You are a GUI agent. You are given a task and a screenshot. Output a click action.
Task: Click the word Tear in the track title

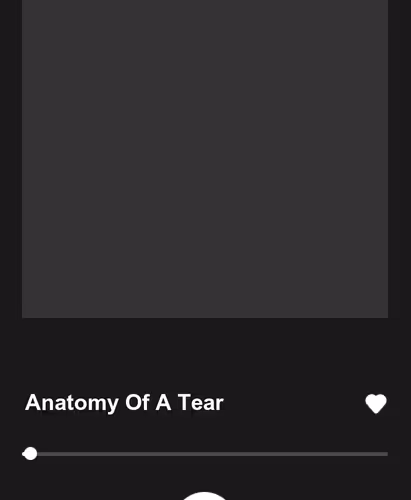click(x=201, y=402)
